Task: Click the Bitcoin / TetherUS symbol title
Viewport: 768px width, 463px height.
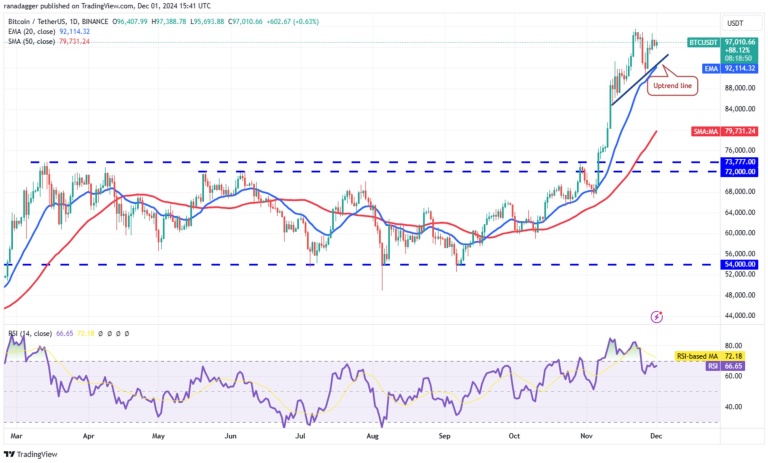Action: (x=45, y=21)
